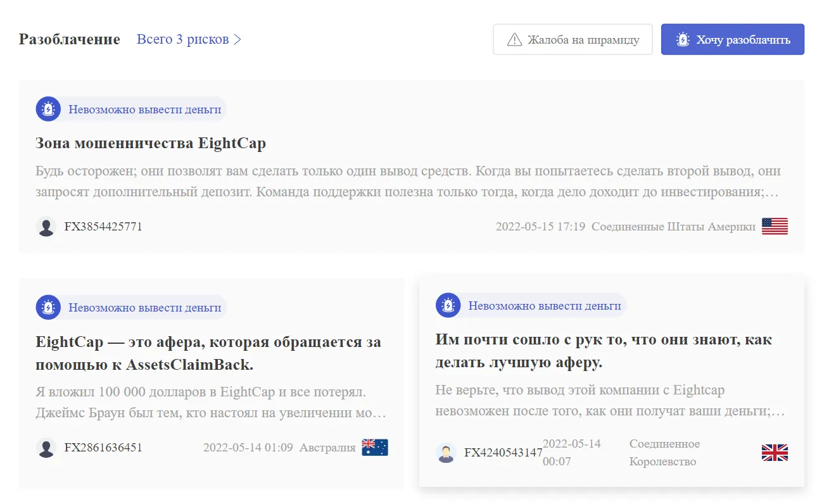The height and width of the screenshot is (504, 829).
Task: Click the chevron after 'Всего 3 рисков'
Action: click(237, 39)
